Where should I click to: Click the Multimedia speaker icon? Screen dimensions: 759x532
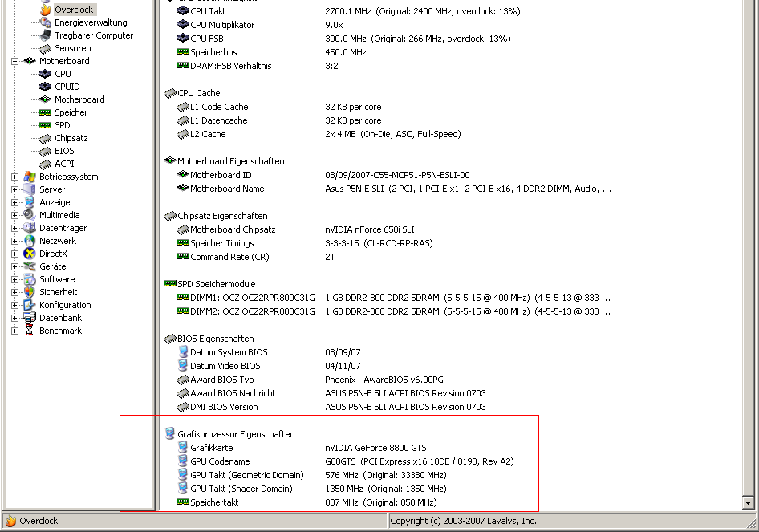pos(30,215)
